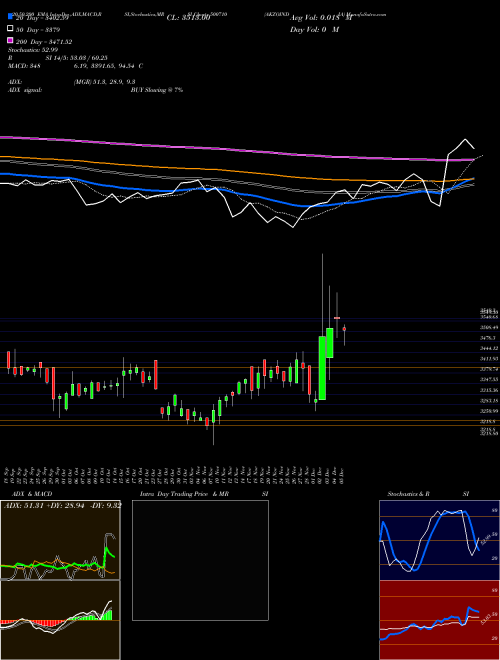The image size is (500, 660).
Task: Click the 'MACD: 348' label
Action: [x=24, y=66]
